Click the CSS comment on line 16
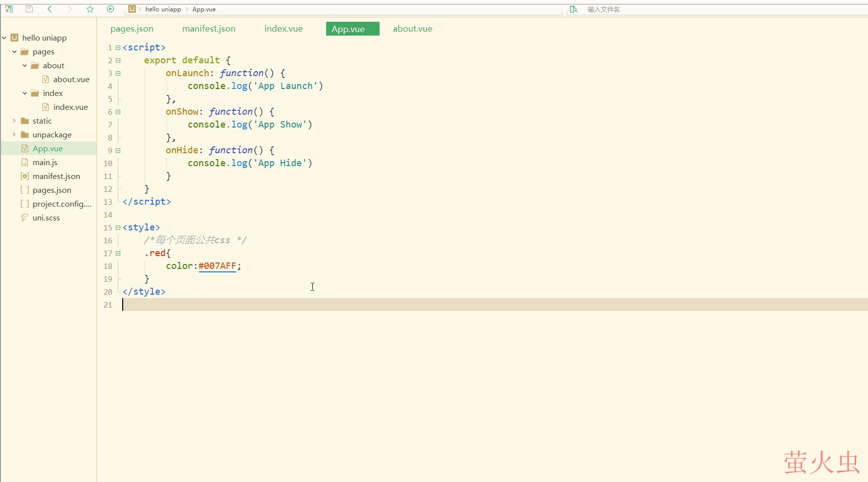 coord(195,240)
